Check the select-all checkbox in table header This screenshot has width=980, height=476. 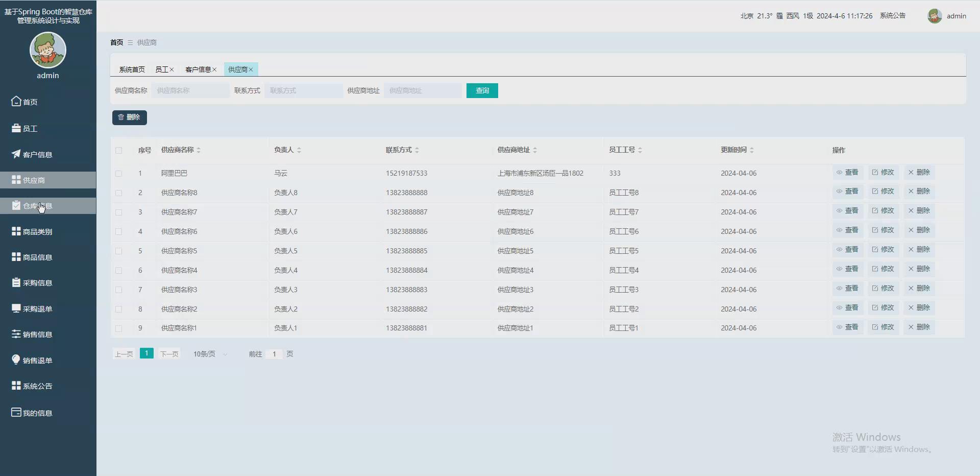pyautogui.click(x=118, y=150)
